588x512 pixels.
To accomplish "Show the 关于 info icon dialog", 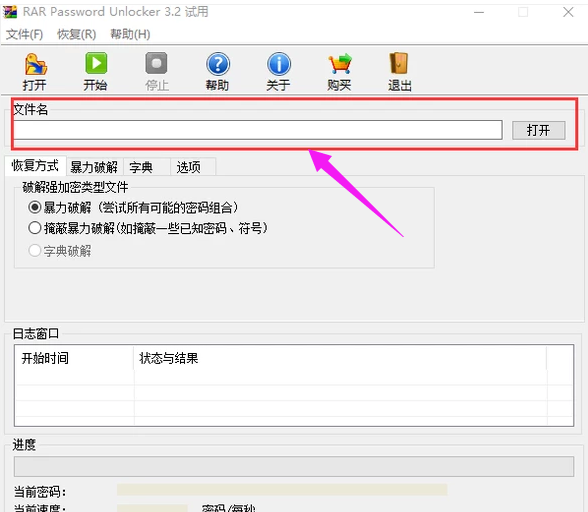I will 279,64.
